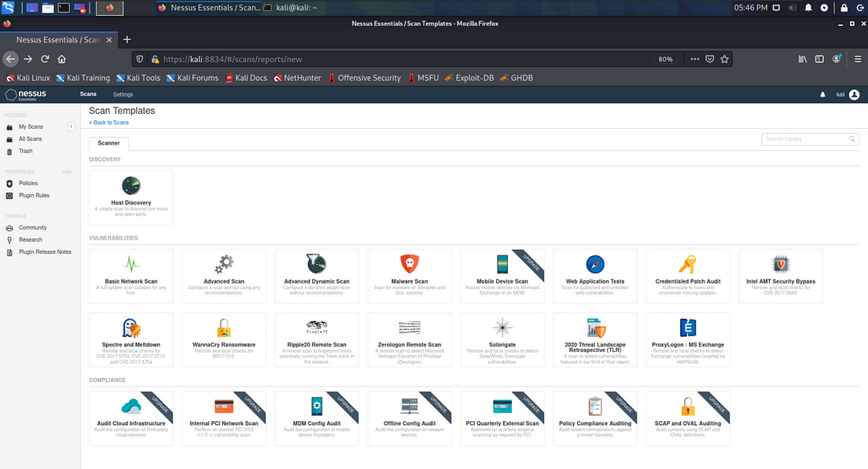
Task: Bookmark this page with star icon
Action: [x=724, y=59]
